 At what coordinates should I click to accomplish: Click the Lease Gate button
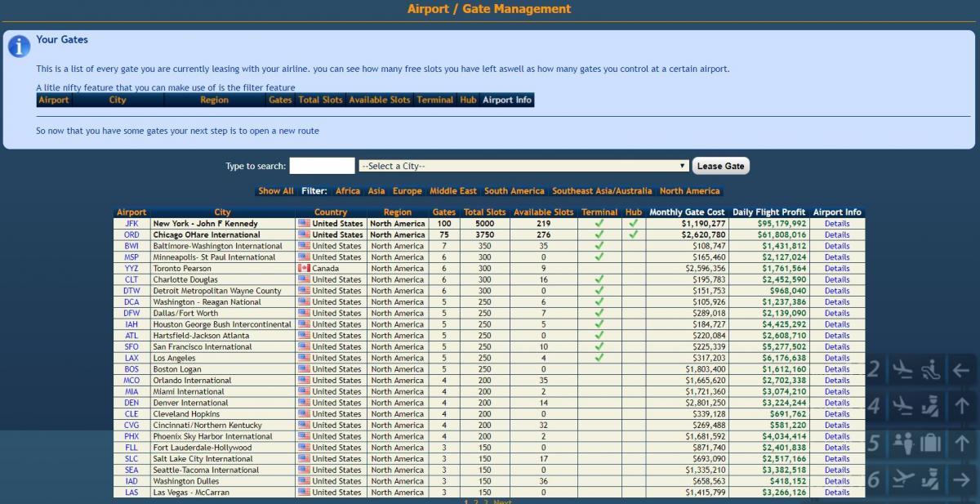click(x=720, y=166)
